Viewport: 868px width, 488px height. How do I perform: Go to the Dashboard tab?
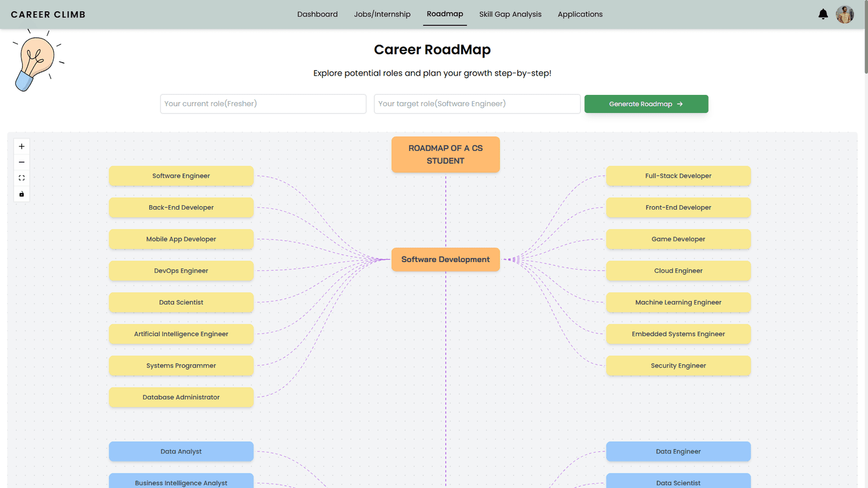pyautogui.click(x=318, y=14)
